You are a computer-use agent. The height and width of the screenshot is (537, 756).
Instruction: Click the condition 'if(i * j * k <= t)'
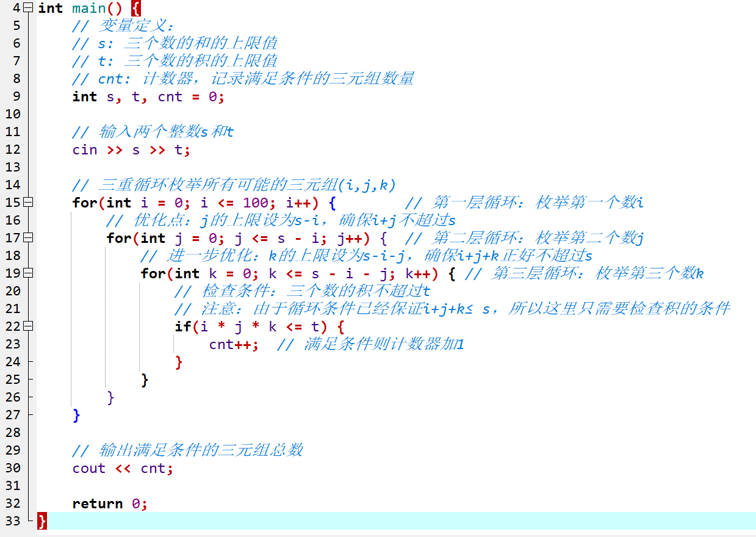pyautogui.click(x=251, y=327)
